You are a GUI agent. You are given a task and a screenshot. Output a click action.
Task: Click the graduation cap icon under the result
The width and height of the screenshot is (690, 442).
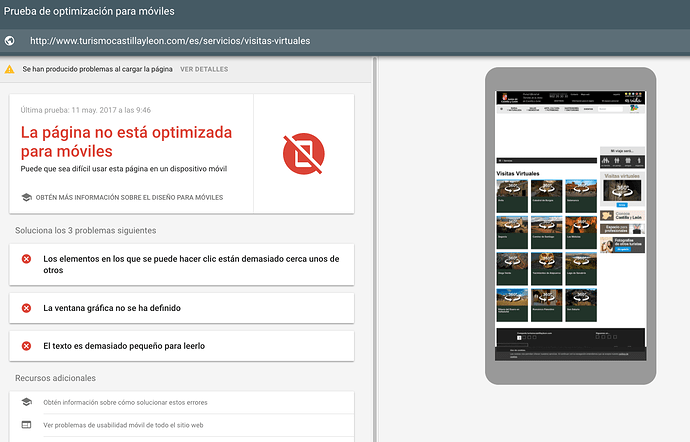pyautogui.click(x=26, y=197)
